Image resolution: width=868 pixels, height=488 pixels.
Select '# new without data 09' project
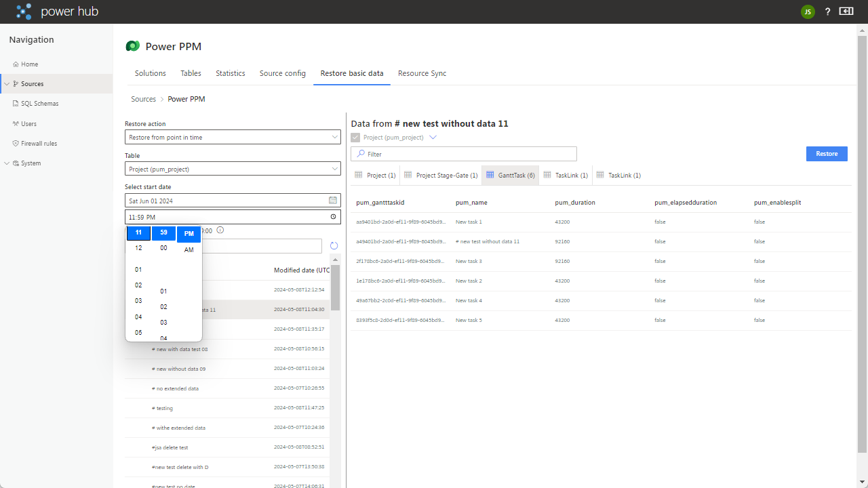(227, 369)
